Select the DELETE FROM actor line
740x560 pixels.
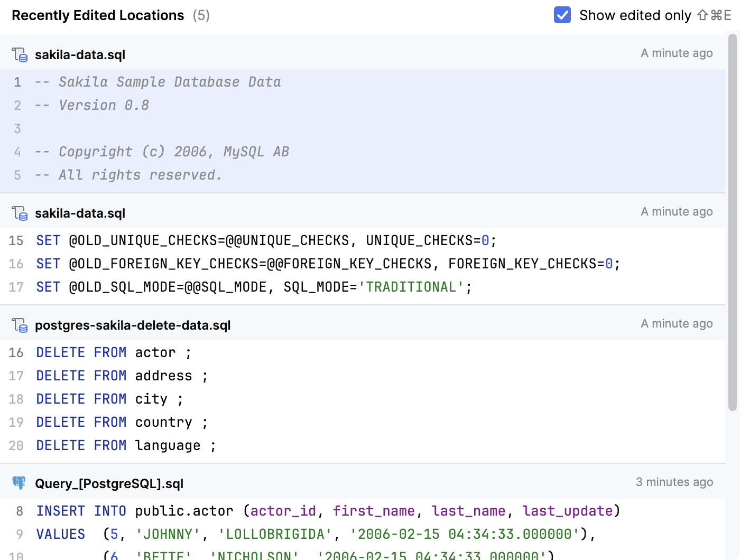[114, 353]
